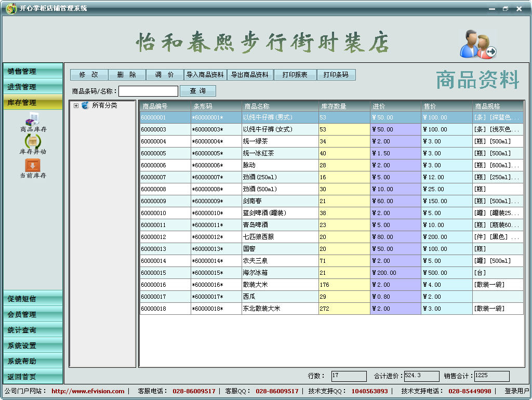The height and width of the screenshot is (400, 532).
Task: Click the 打印报表 print report button
Action: click(295, 75)
